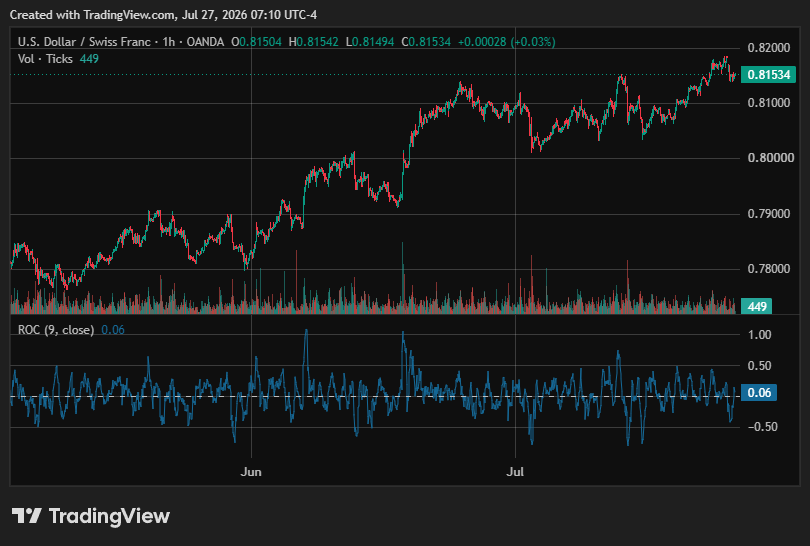Image resolution: width=810 pixels, height=546 pixels.
Task: Click the Jun label on time axis
Action: (x=251, y=472)
